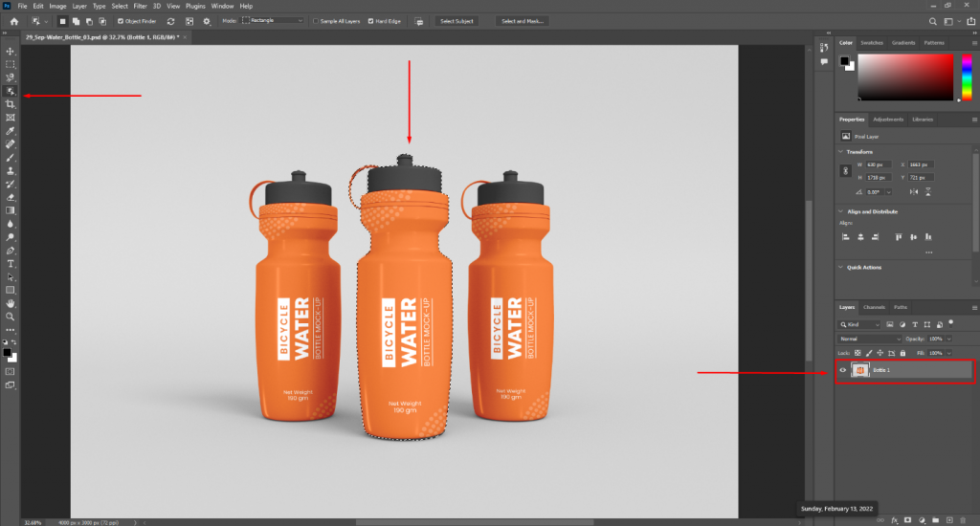This screenshot has height=526, width=980.
Task: Select the Spot Healing Brush tool
Action: pos(11,143)
